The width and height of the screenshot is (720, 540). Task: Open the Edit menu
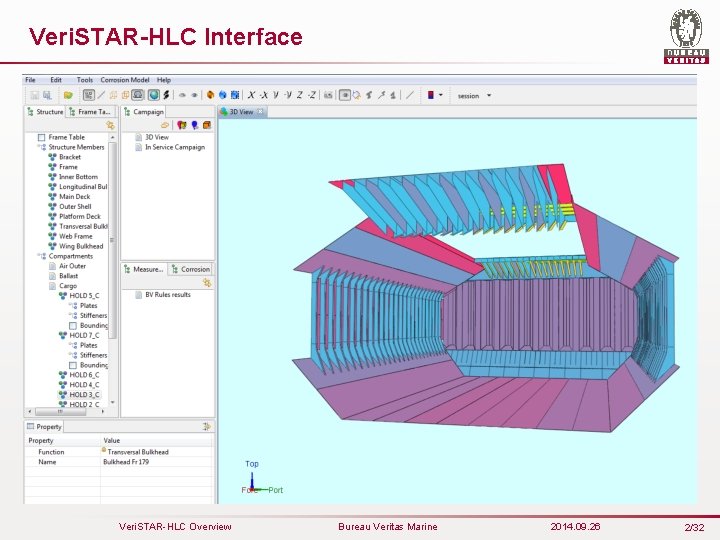56,80
